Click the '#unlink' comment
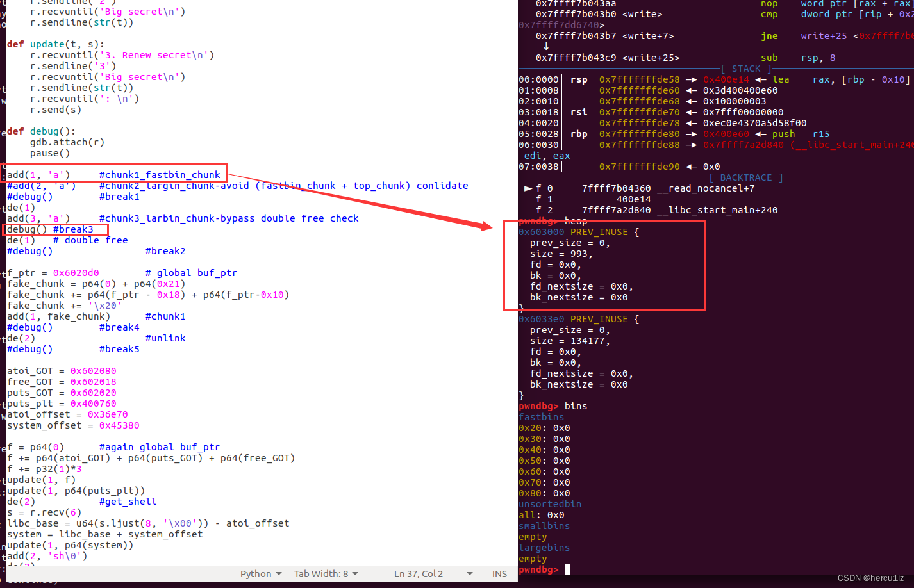This screenshot has height=588, width=914. (165, 338)
